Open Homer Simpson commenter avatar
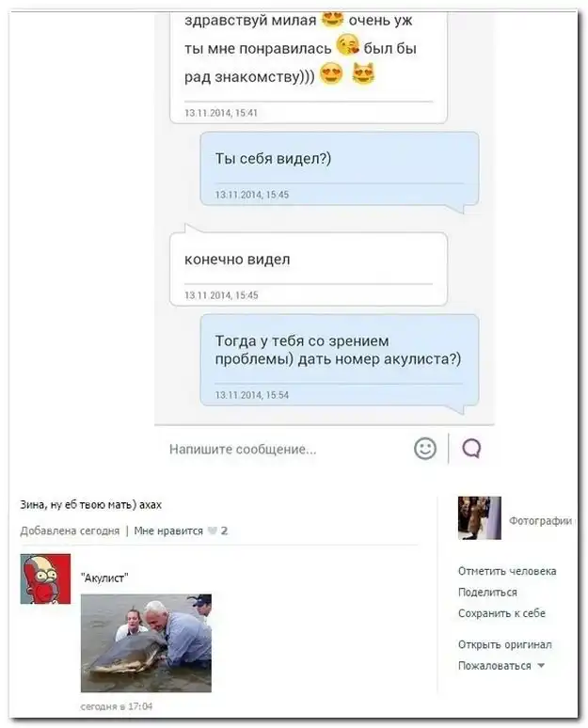The width and height of the screenshot is (588, 728). coord(45,578)
